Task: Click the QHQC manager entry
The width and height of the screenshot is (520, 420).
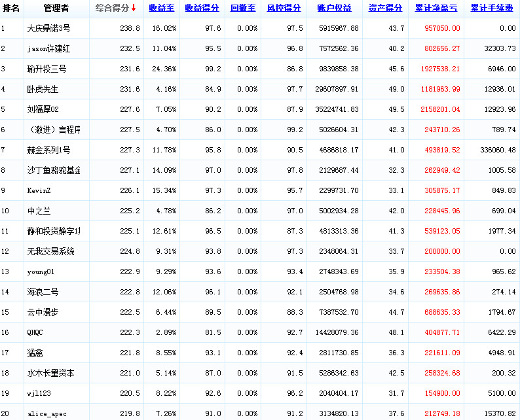Action: (x=35, y=333)
